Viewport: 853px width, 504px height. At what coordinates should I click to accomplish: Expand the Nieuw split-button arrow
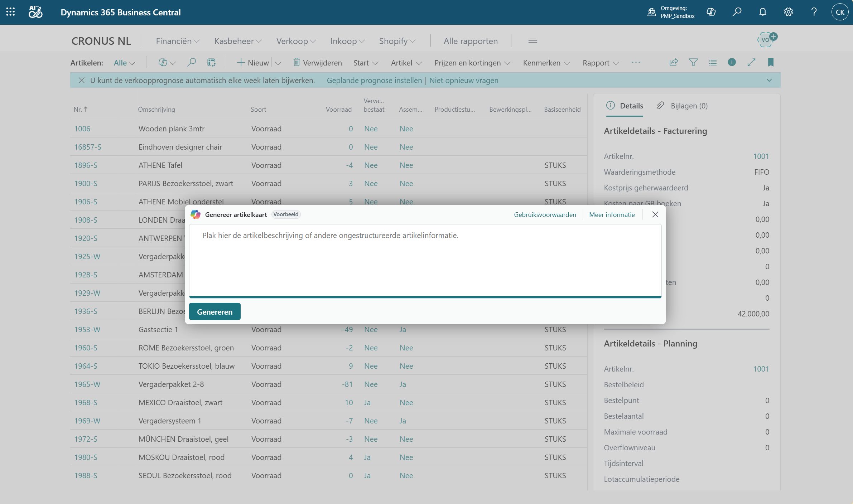click(278, 63)
